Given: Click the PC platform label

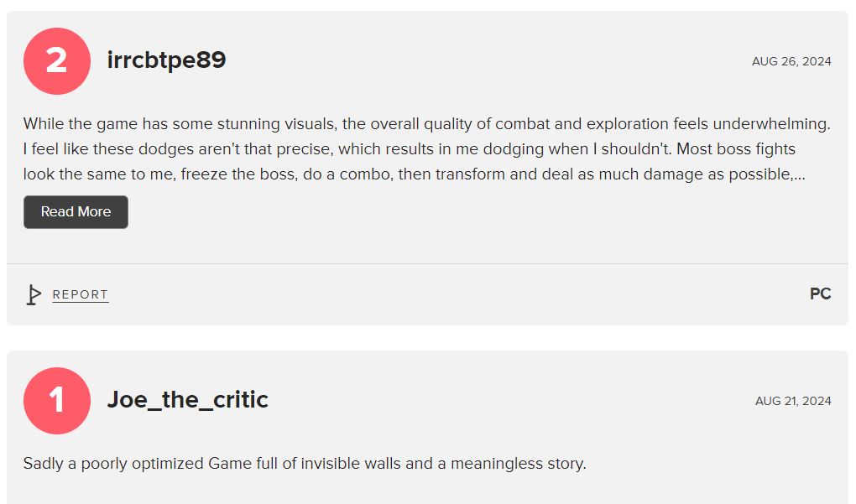Looking at the screenshot, I should click(821, 294).
